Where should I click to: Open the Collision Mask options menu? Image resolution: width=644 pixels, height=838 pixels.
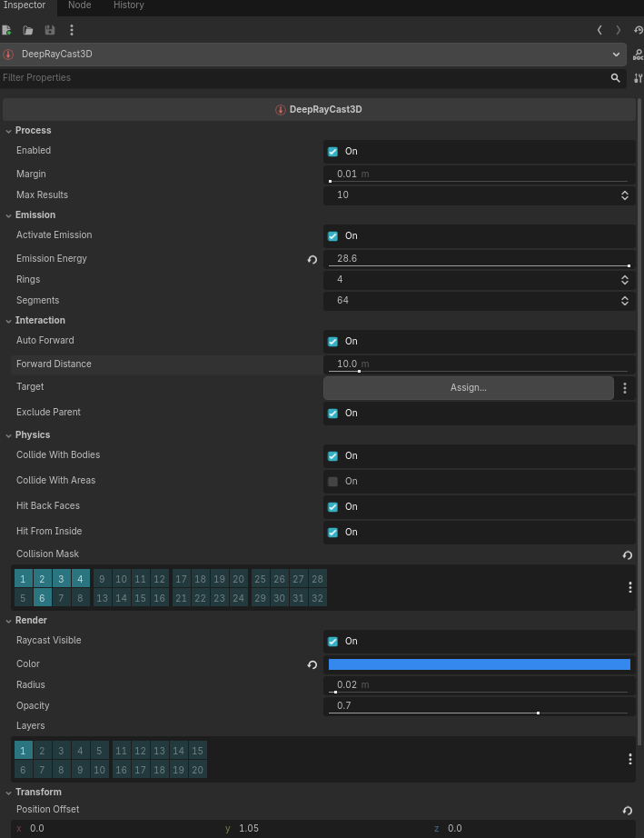tap(629, 587)
